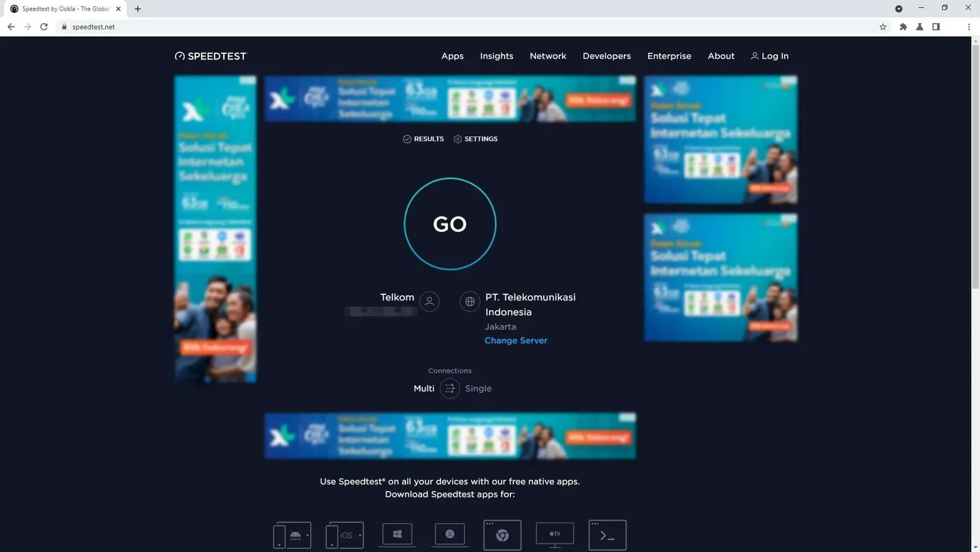
Task: Open test SETTINGS
Action: 476,139
